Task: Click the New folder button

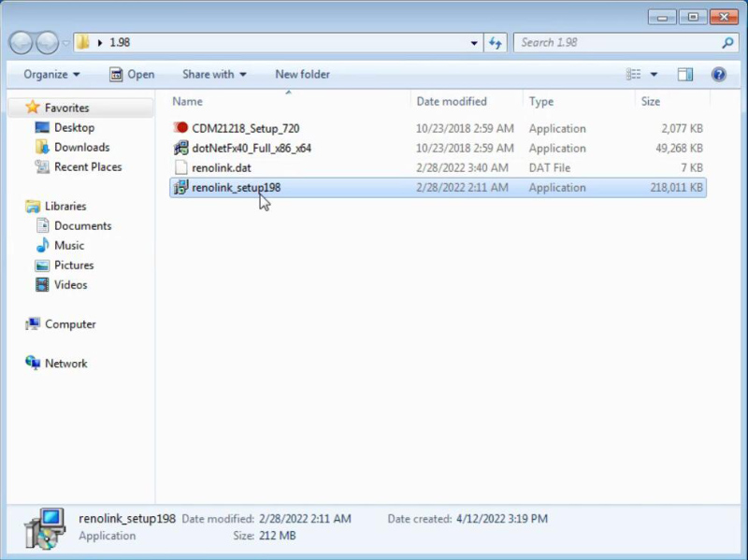Action: (302, 75)
